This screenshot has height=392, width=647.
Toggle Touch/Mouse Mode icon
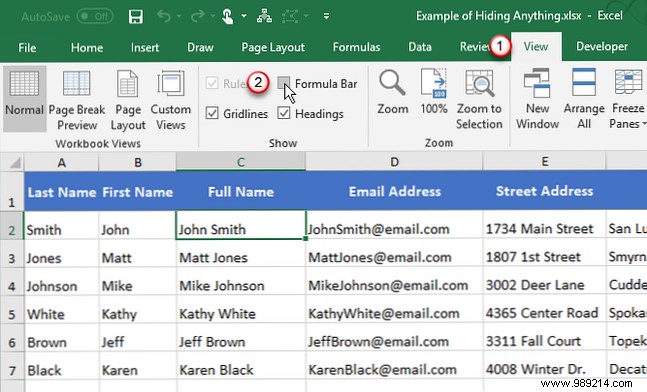pos(227,17)
